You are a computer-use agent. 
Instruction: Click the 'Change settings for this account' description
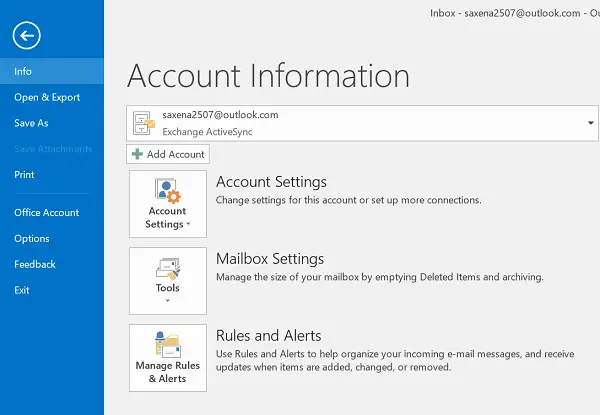[349, 200]
